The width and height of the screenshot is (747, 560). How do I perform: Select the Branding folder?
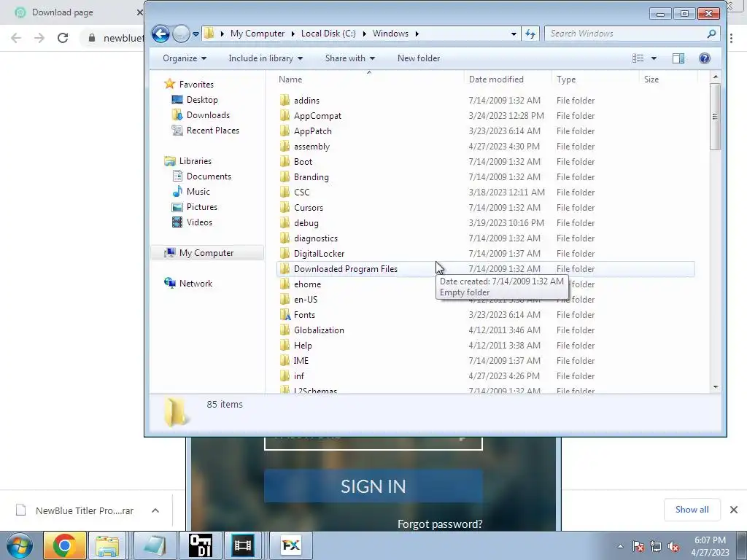click(x=311, y=176)
